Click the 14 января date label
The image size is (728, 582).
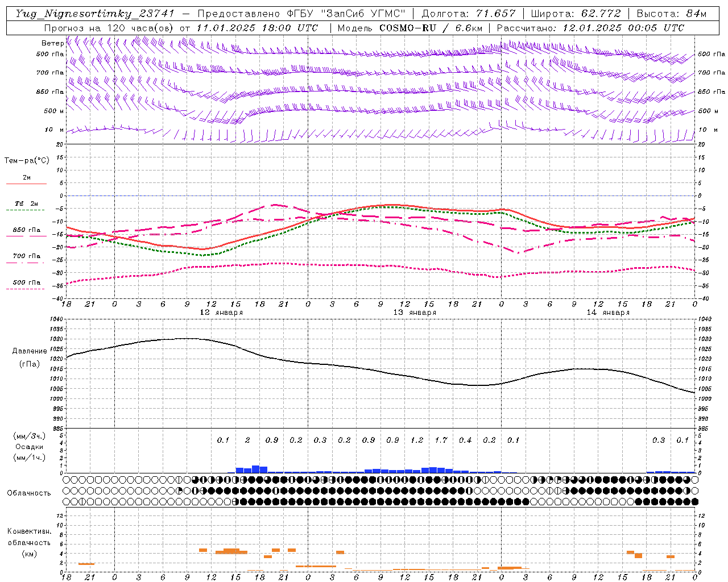tap(608, 313)
